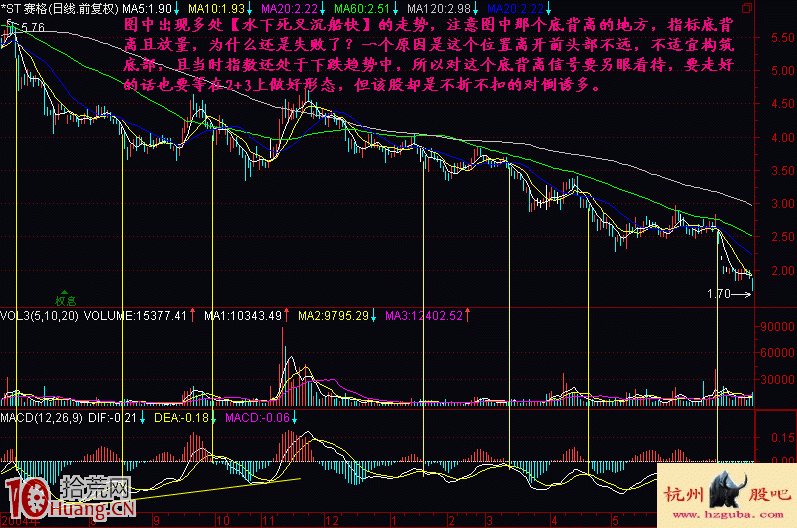Screen dimensions: 797x528
Task: Click the white MA5:1.90 indicator label
Action: pyautogui.click(x=147, y=9)
